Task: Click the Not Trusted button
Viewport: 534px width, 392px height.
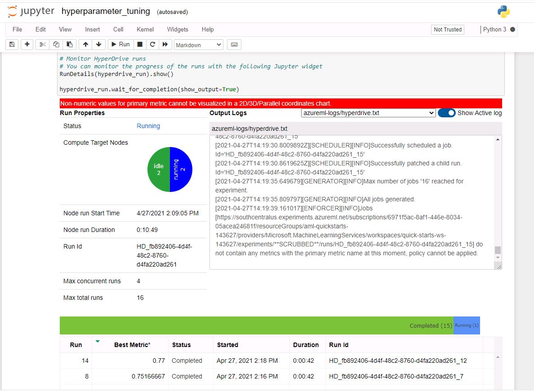Action: point(447,29)
